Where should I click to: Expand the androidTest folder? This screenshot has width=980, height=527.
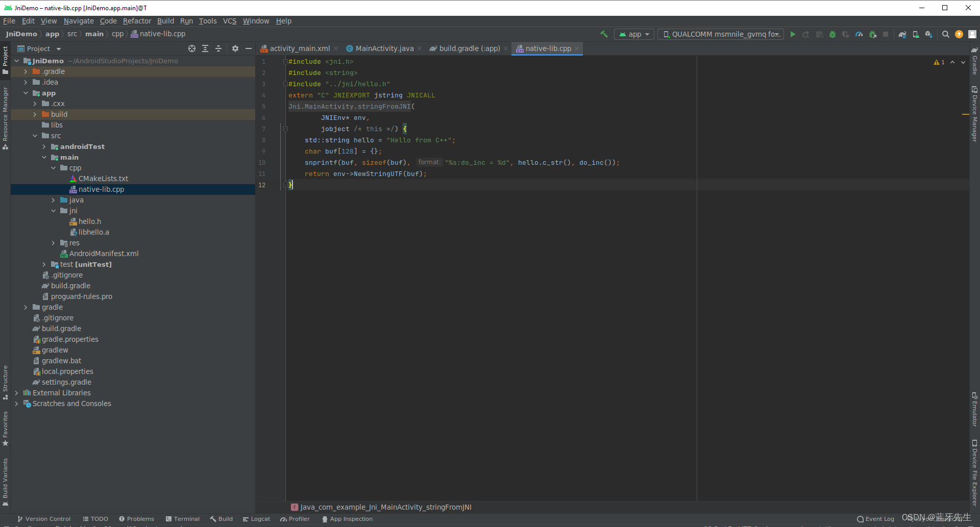coord(44,146)
